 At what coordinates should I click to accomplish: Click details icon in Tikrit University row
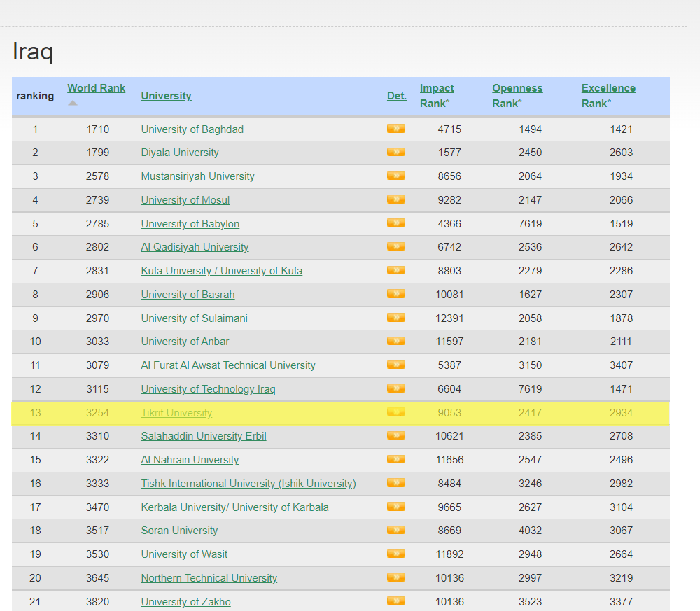click(396, 412)
